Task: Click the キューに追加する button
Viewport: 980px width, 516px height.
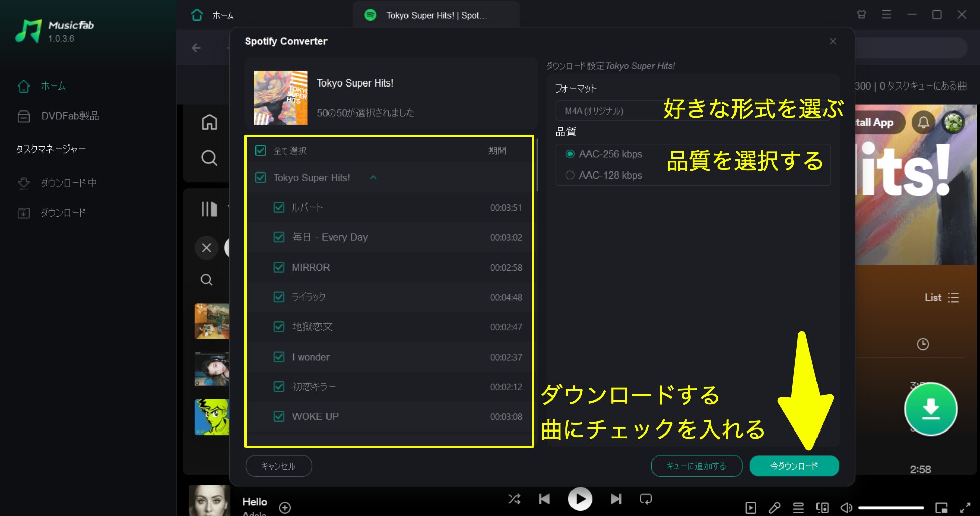Action: click(697, 466)
